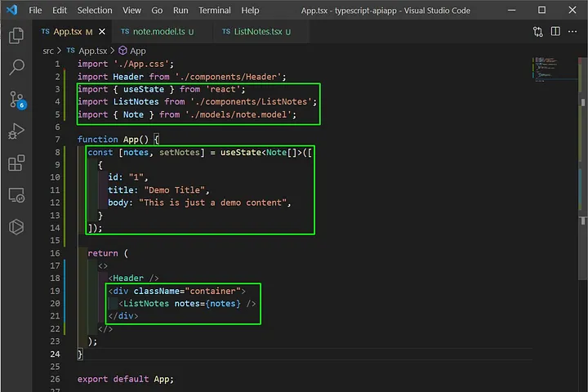Open the Help menu
This screenshot has height=392, width=588.
(250, 10)
